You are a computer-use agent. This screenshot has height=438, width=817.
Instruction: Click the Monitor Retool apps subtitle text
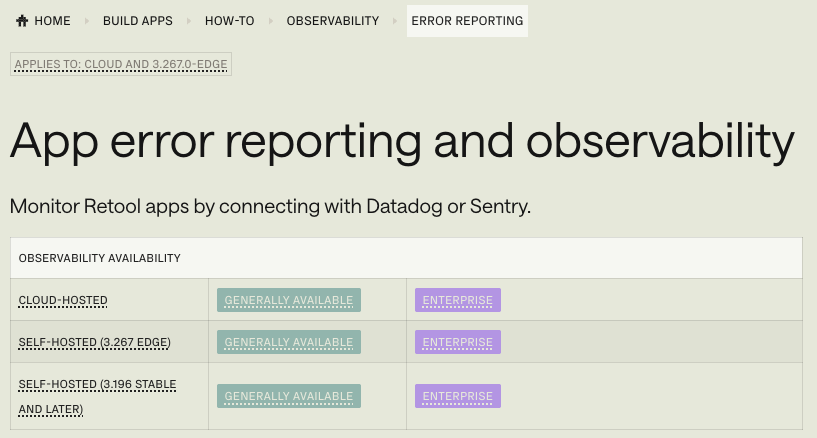click(x=270, y=206)
